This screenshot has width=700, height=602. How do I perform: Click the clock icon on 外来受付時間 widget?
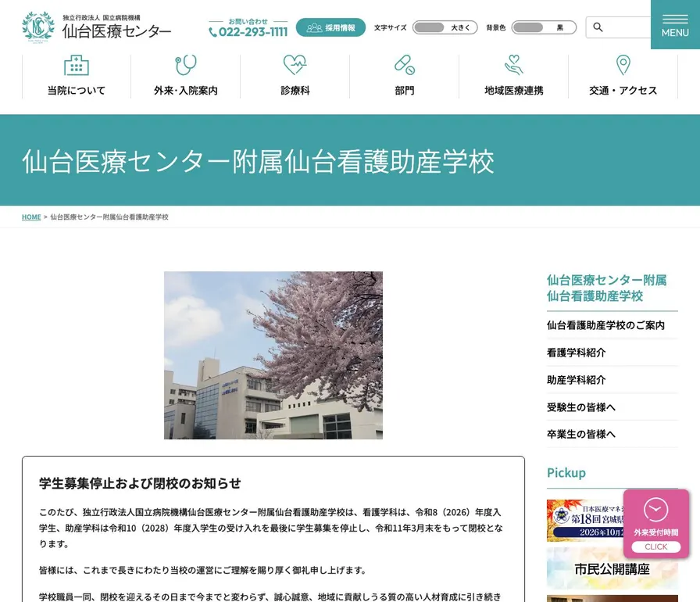coord(655,510)
